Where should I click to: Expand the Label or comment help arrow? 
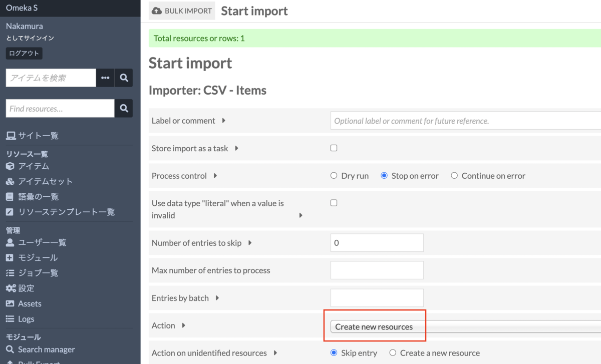[x=223, y=121]
